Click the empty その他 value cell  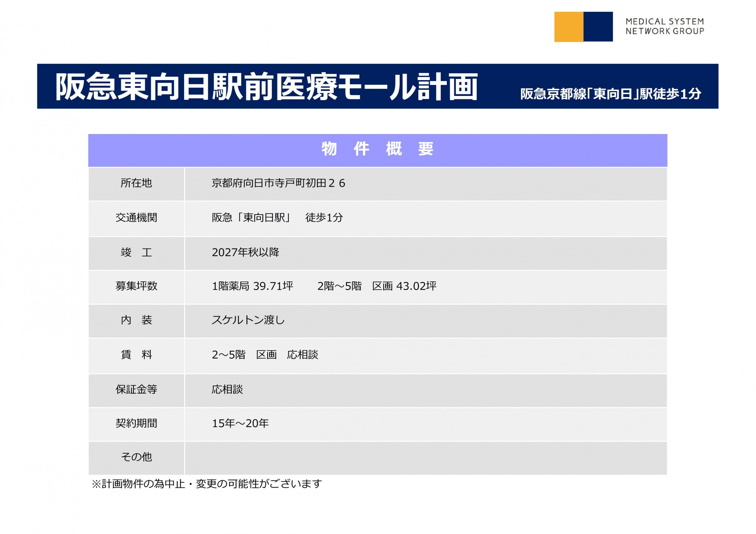425,458
